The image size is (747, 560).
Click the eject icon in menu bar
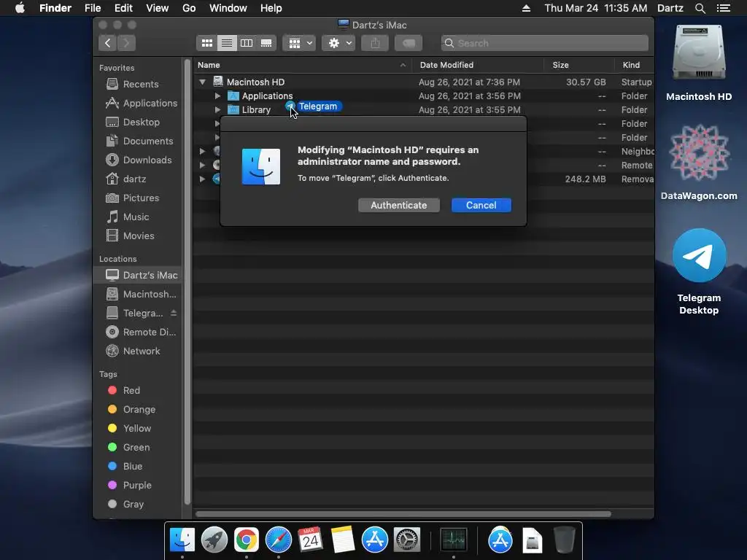coord(526,8)
